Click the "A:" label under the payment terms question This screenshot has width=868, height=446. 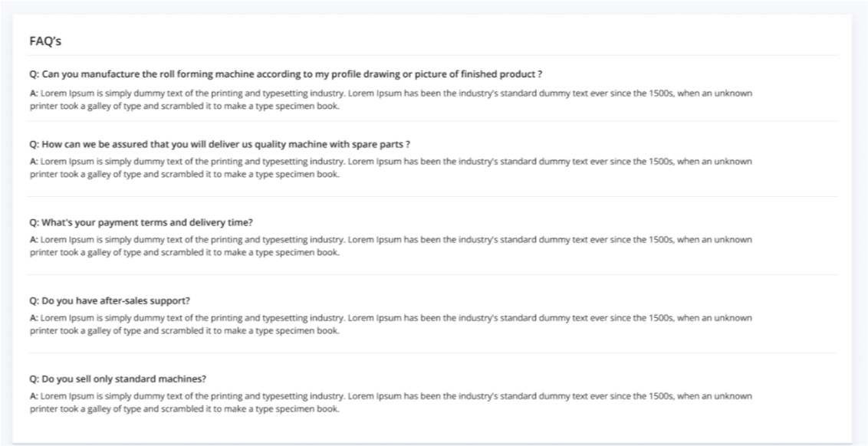coord(34,241)
